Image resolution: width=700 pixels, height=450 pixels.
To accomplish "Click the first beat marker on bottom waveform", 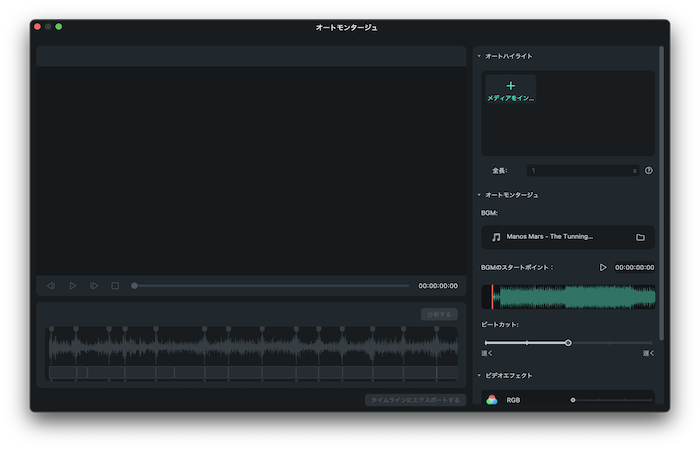I will coord(51,329).
